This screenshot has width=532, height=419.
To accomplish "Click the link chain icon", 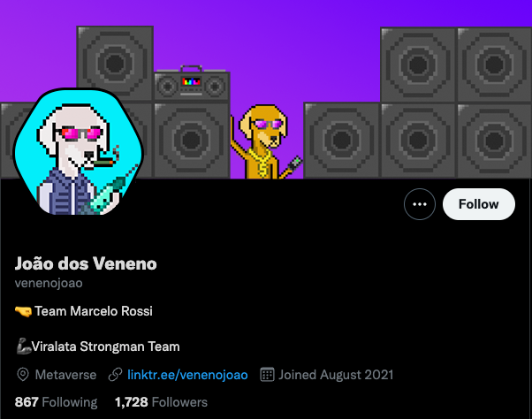I will [116, 375].
